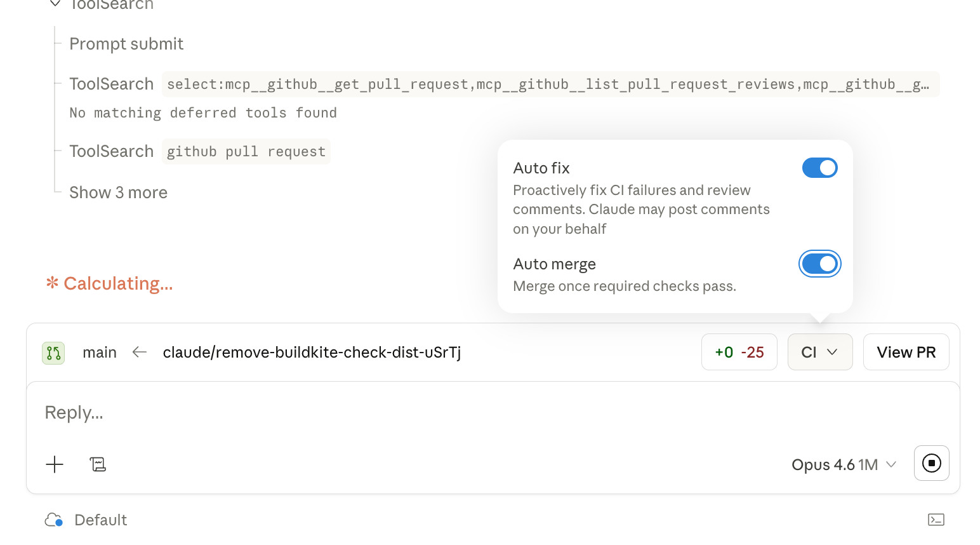
Task: Click the Prompt submit timeline entry
Action: pyautogui.click(x=126, y=44)
